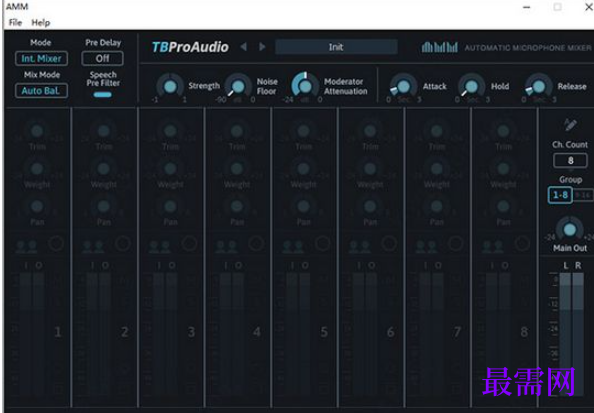Click channel 1 Weight knob
This screenshot has height=413, width=594.
click(37, 169)
